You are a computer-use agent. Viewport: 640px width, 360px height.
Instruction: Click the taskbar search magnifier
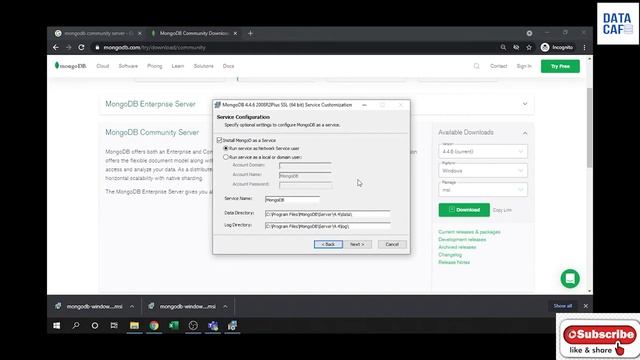pos(76,325)
